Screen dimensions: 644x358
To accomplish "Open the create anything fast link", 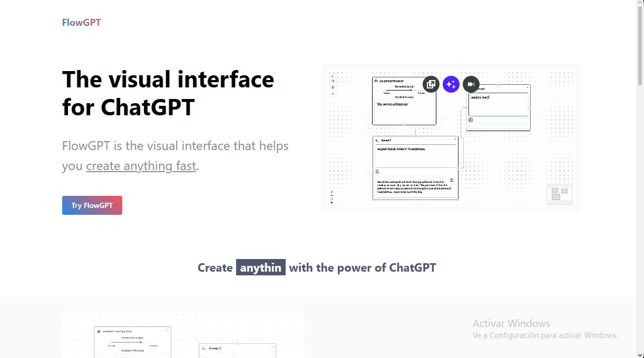I will [x=141, y=165].
